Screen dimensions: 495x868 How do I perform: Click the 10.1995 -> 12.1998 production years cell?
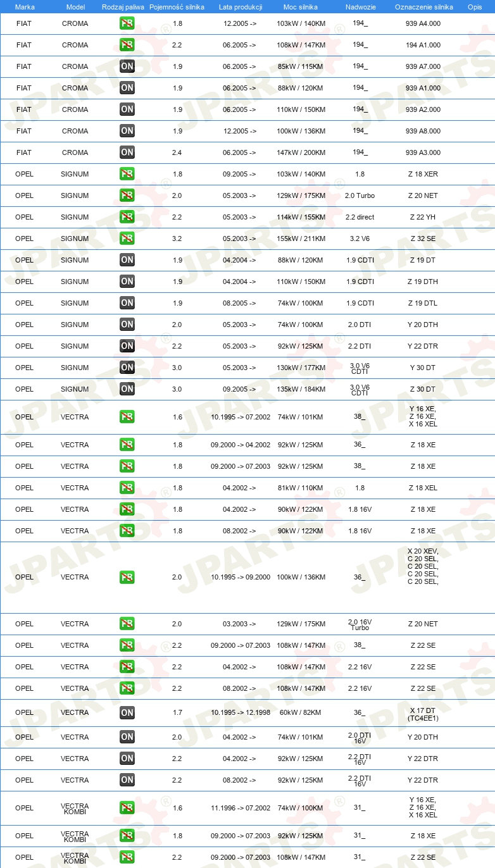[x=241, y=712]
